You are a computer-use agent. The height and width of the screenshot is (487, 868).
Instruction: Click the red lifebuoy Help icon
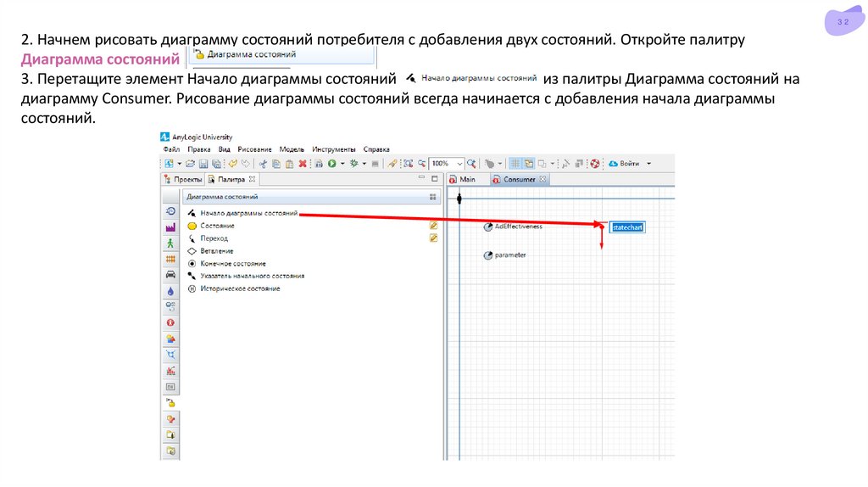pos(595,164)
